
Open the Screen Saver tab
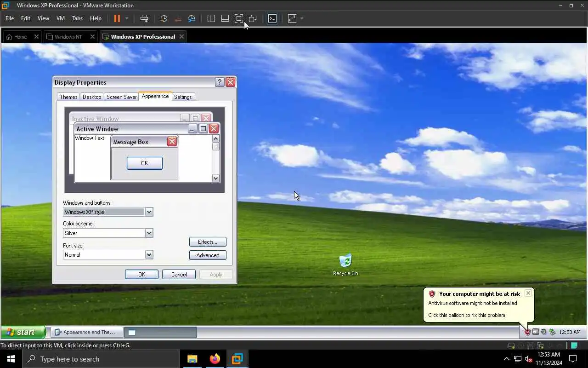tap(121, 97)
